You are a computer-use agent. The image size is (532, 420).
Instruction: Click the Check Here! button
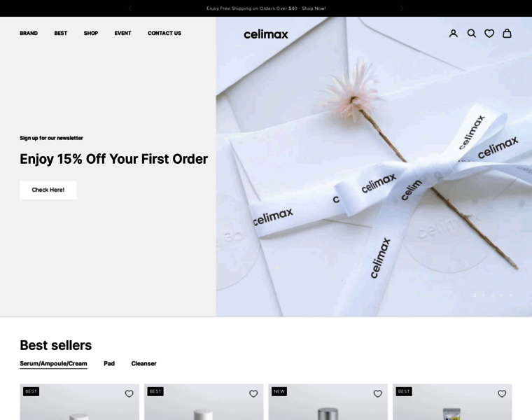click(x=48, y=190)
